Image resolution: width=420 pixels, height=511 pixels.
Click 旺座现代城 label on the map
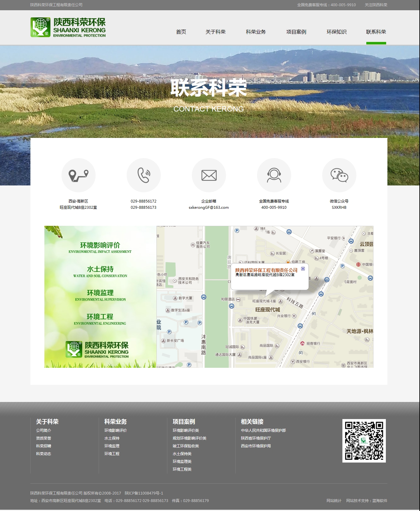268,310
